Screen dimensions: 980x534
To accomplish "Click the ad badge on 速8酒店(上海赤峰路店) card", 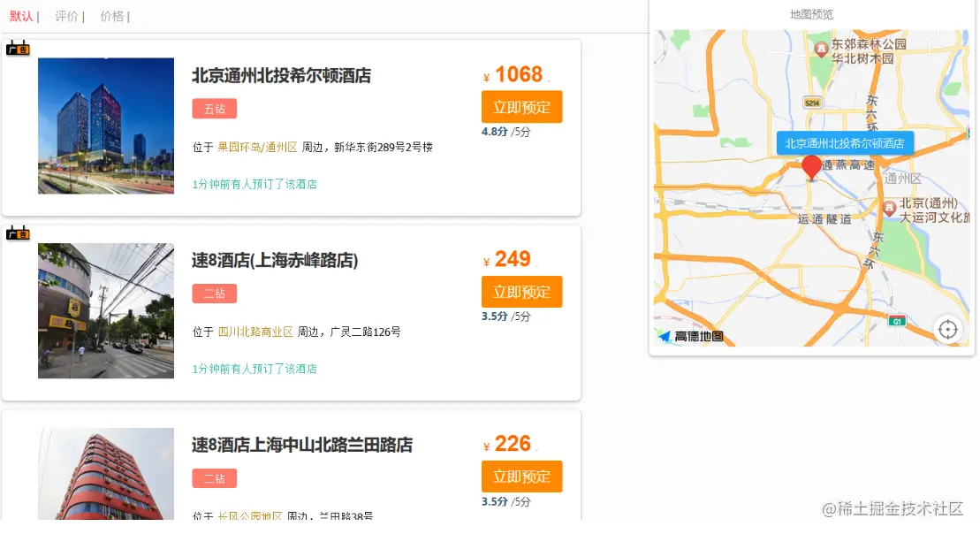I will pyautogui.click(x=19, y=233).
